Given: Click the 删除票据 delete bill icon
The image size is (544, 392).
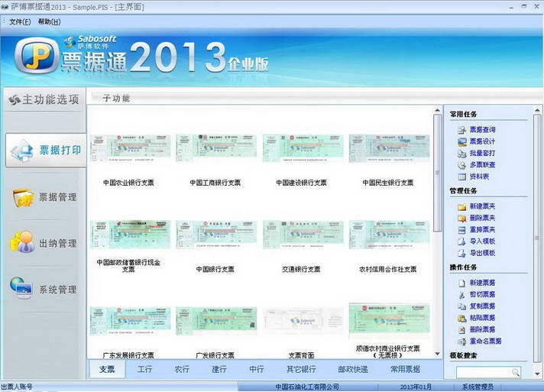Looking at the screenshot, I should click(x=461, y=329).
